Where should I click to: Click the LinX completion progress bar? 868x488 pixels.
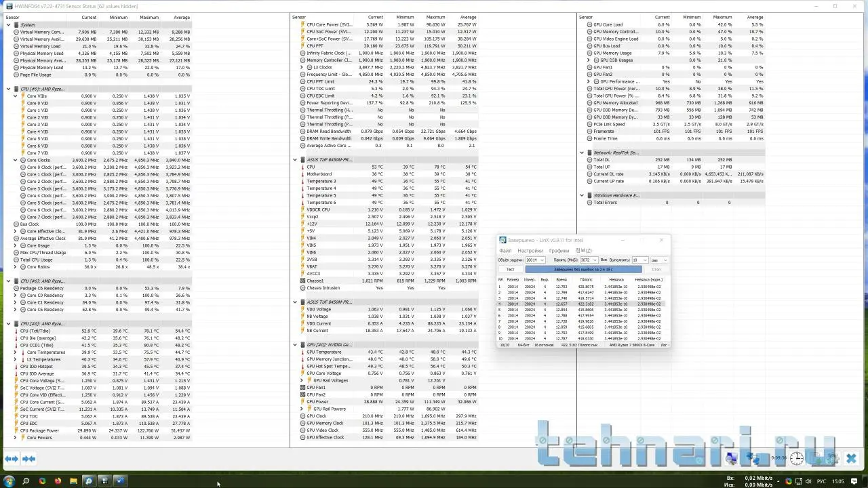583,269
